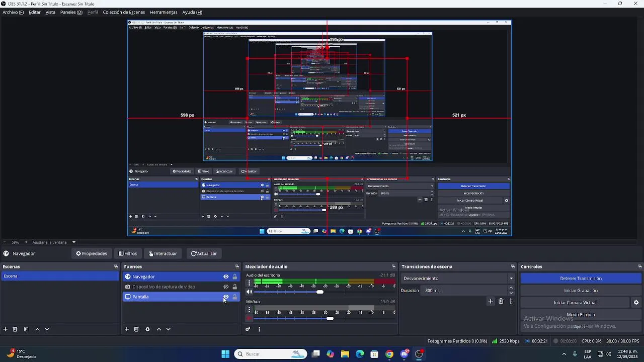
Task: Move source down arrow in Fuentes panel
Action: 168,329
